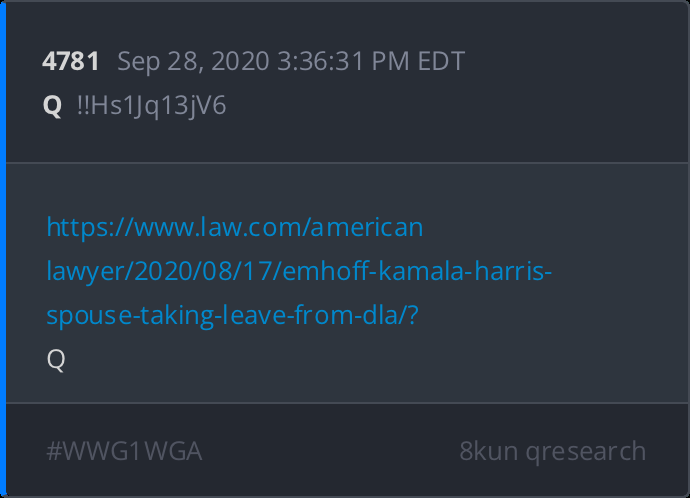Click the bold Q author name
690x498 pixels.
[52, 106]
